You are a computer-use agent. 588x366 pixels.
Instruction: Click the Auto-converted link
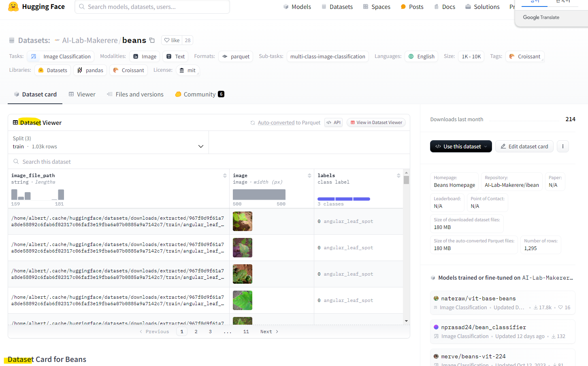point(276,122)
